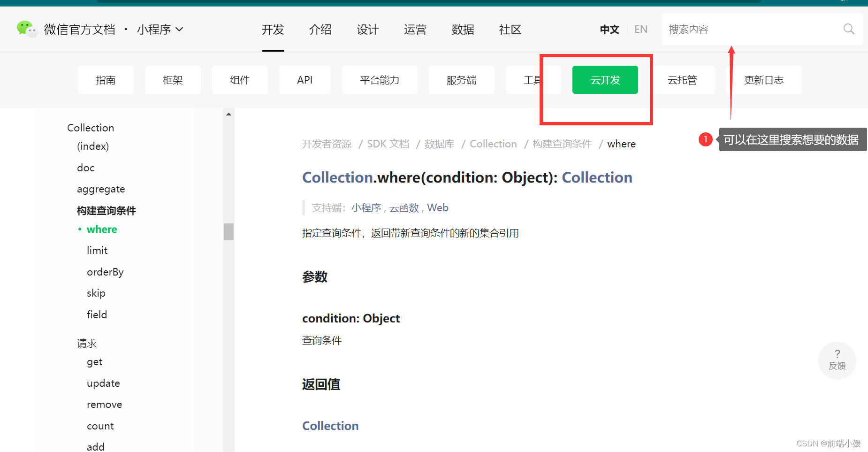Viewport: 868px width, 452px height.
Task: Switch to the 开发 top tab
Action: (273, 30)
